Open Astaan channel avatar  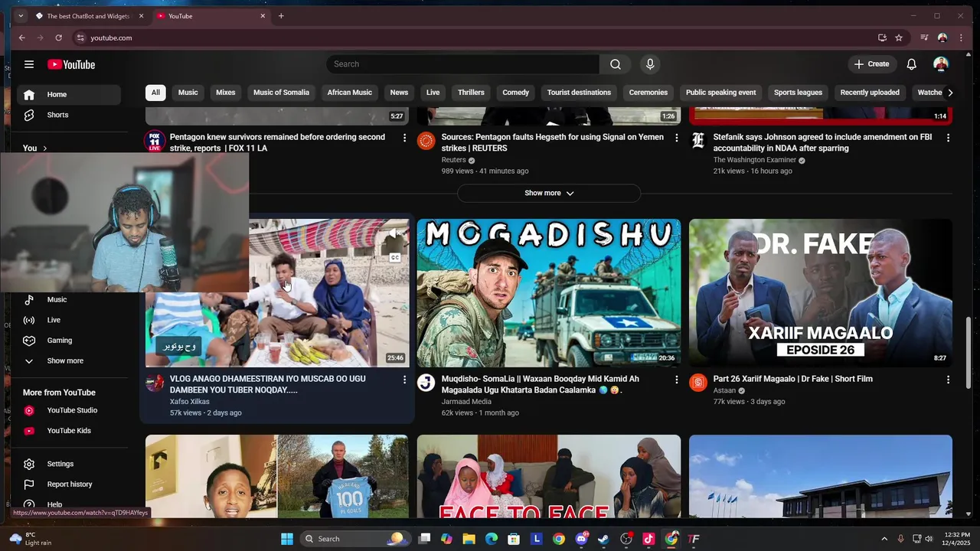(697, 383)
